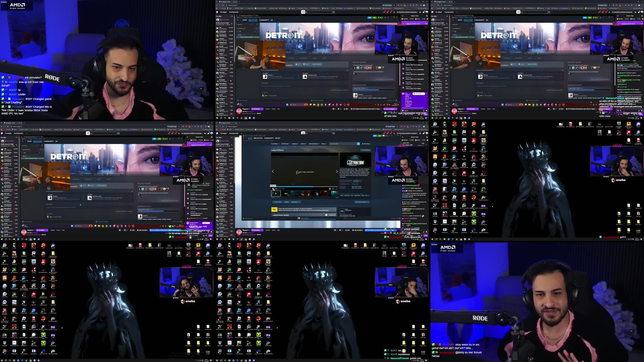Click the Steam store search magnifier button
The image size is (644, 362).
[358, 144]
